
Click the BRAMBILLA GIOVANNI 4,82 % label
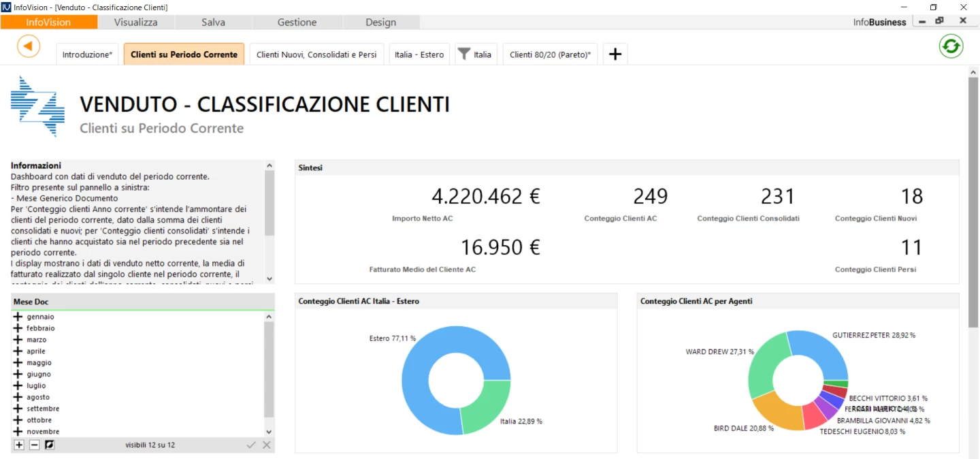click(x=883, y=421)
